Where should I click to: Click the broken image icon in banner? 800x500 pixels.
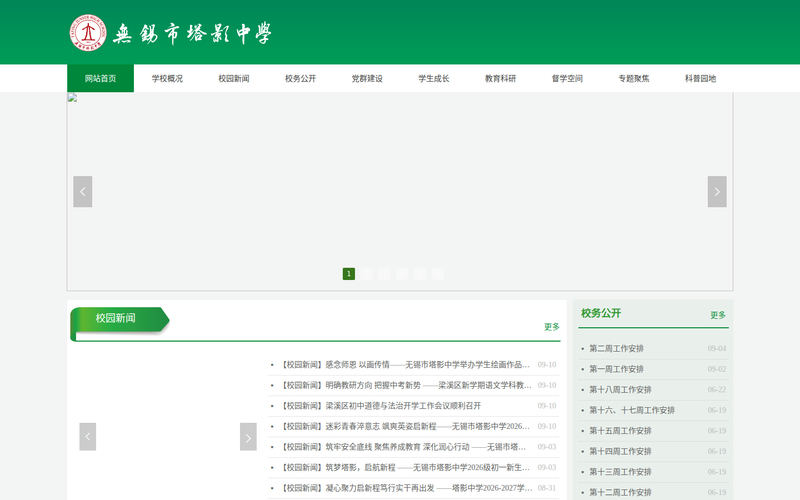tap(72, 98)
